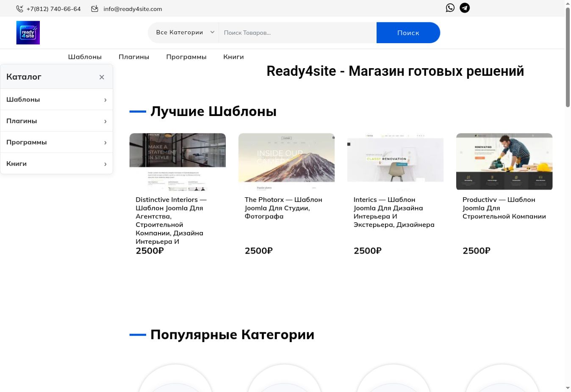Click the 2500₽ price under The Photorx
This screenshot has width=571, height=392.
click(x=258, y=251)
